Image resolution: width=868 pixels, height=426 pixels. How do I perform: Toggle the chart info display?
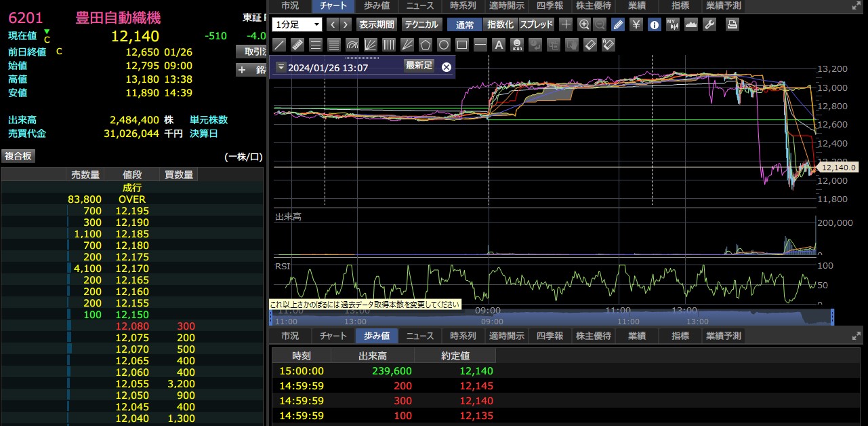(655, 24)
